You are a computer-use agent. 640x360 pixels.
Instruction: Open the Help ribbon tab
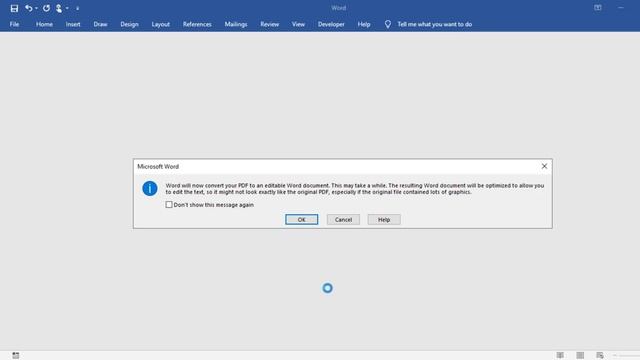(364, 24)
